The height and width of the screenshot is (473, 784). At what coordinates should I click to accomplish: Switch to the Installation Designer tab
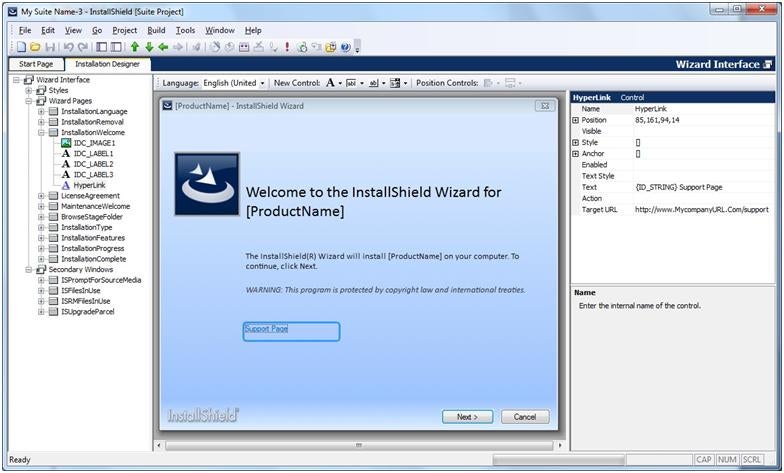point(108,64)
